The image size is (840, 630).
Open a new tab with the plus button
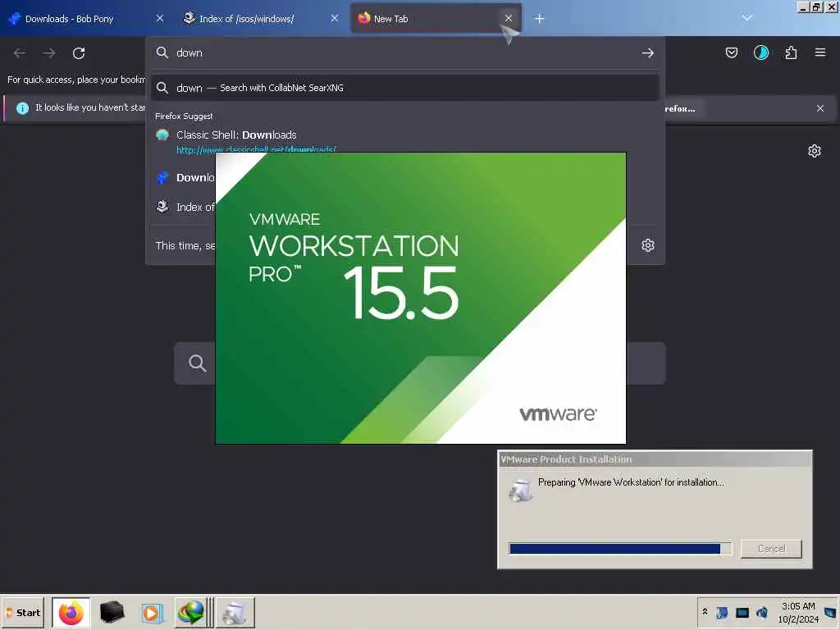540,19
